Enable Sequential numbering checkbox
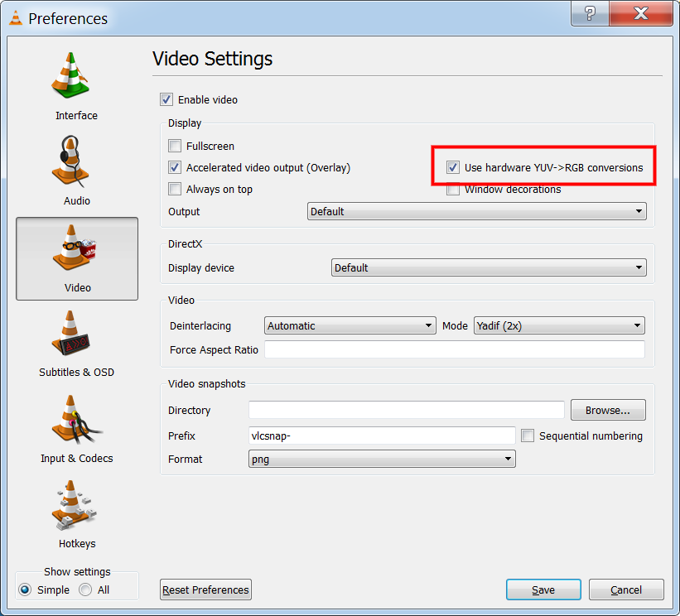The width and height of the screenshot is (680, 616). click(528, 436)
